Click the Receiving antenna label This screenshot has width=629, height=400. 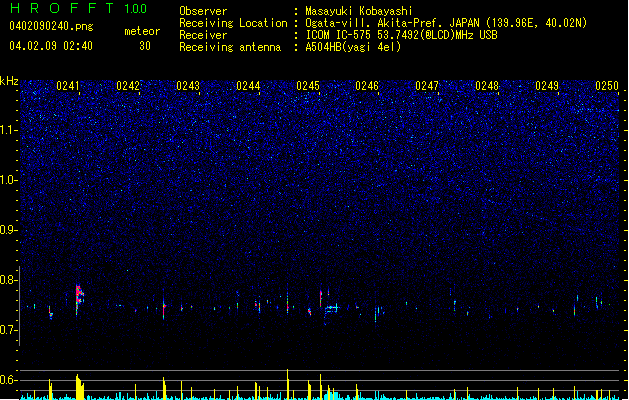[230, 47]
